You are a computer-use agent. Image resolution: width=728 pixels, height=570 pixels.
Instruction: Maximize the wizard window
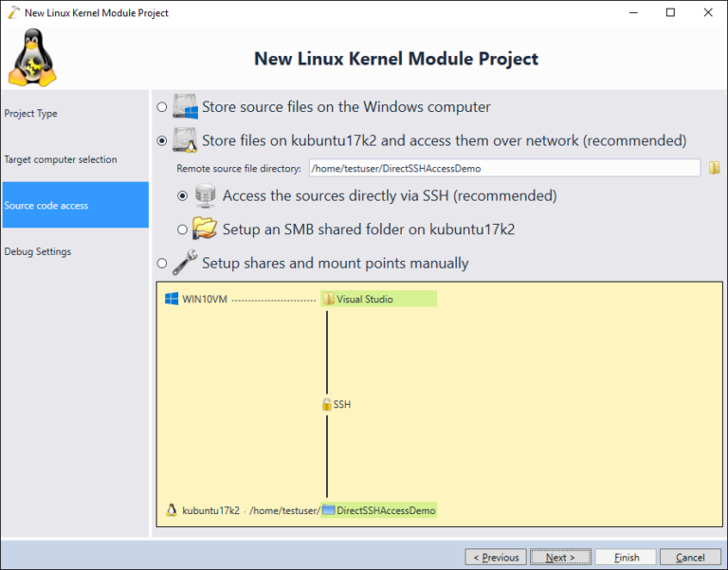pyautogui.click(x=670, y=12)
